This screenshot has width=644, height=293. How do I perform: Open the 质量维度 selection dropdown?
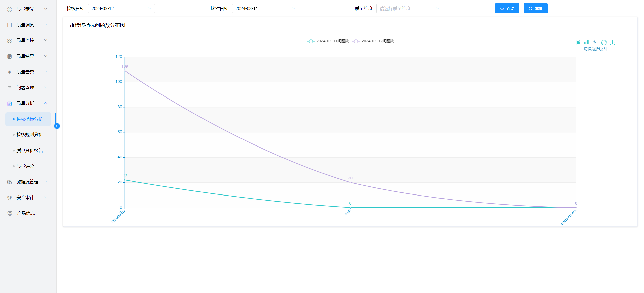409,8
